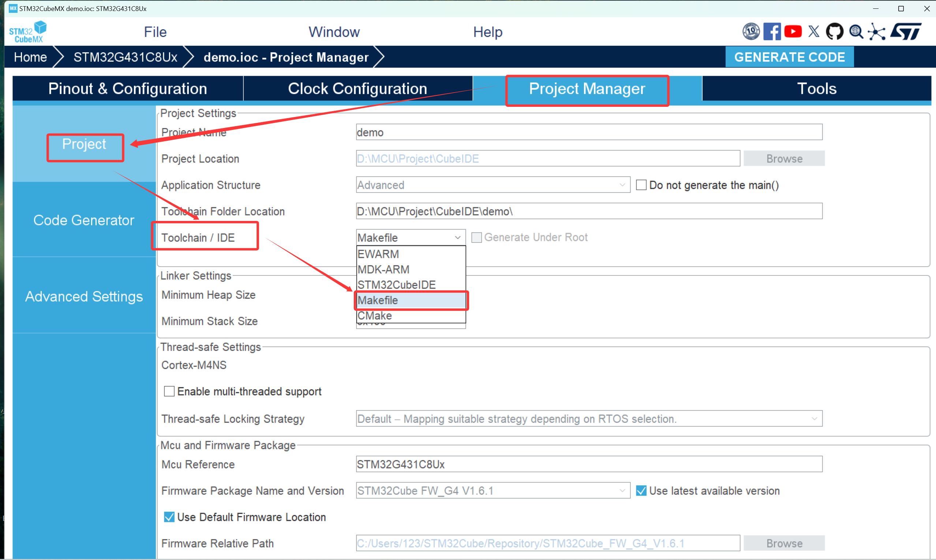The height and width of the screenshot is (560, 936).
Task: Click the ST community network star icon
Action: [x=876, y=32]
